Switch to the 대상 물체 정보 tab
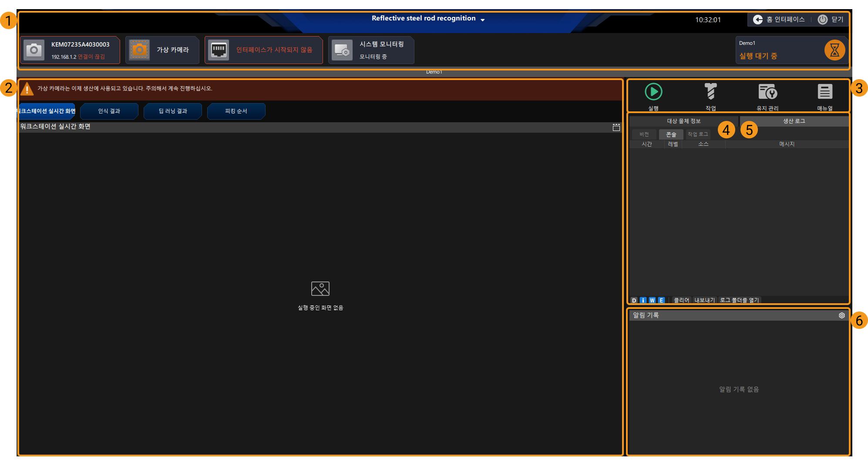 click(684, 121)
